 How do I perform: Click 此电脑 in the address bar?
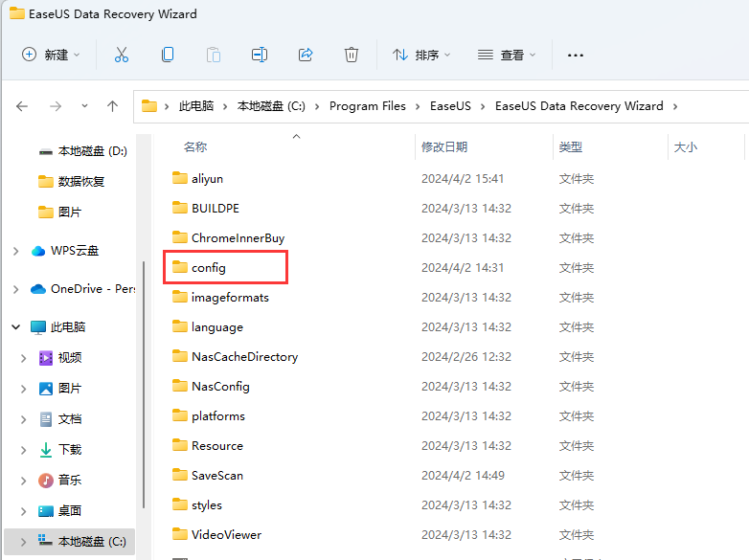click(x=195, y=106)
